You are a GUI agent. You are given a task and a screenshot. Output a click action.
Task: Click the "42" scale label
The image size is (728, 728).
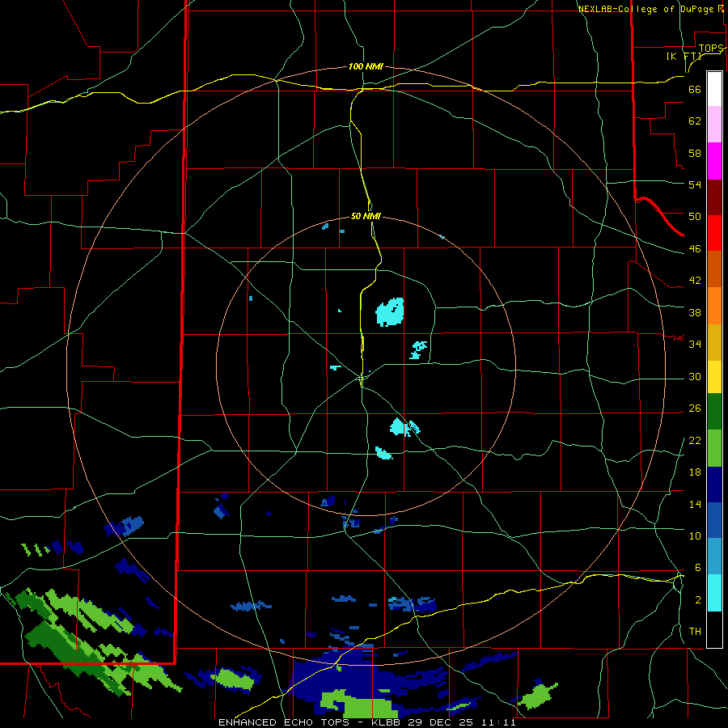click(x=695, y=281)
